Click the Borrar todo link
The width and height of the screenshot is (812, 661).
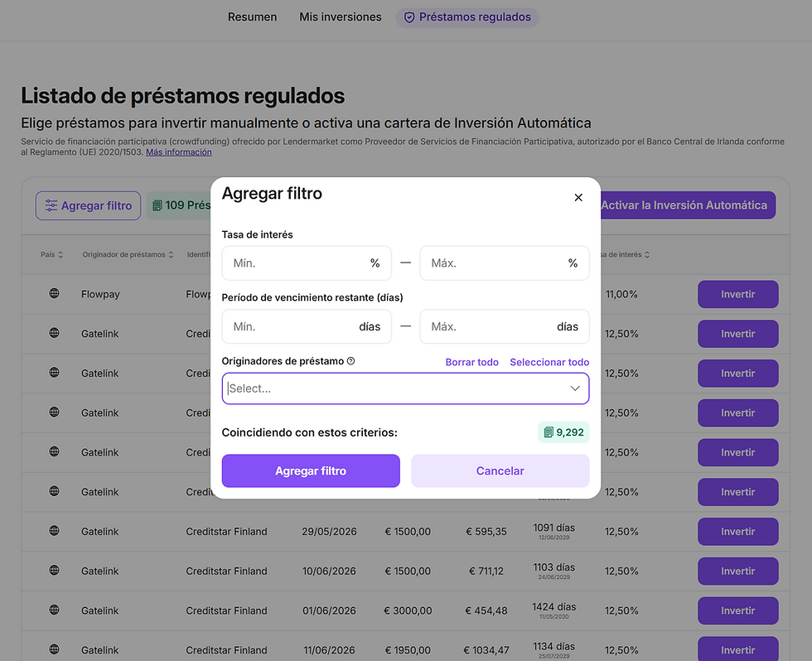coord(471,362)
